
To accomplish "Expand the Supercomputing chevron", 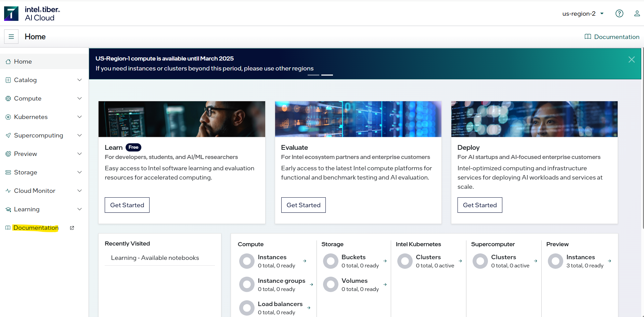I will 80,135.
